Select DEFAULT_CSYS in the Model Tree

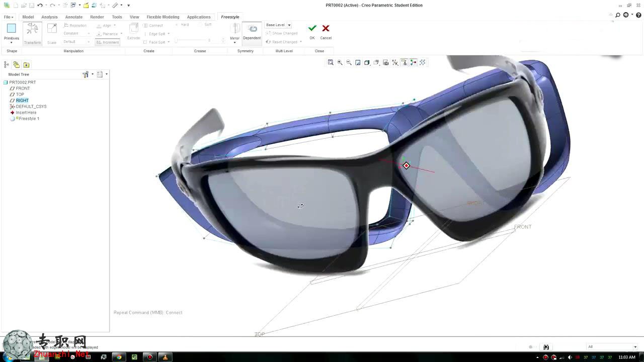[x=31, y=107]
